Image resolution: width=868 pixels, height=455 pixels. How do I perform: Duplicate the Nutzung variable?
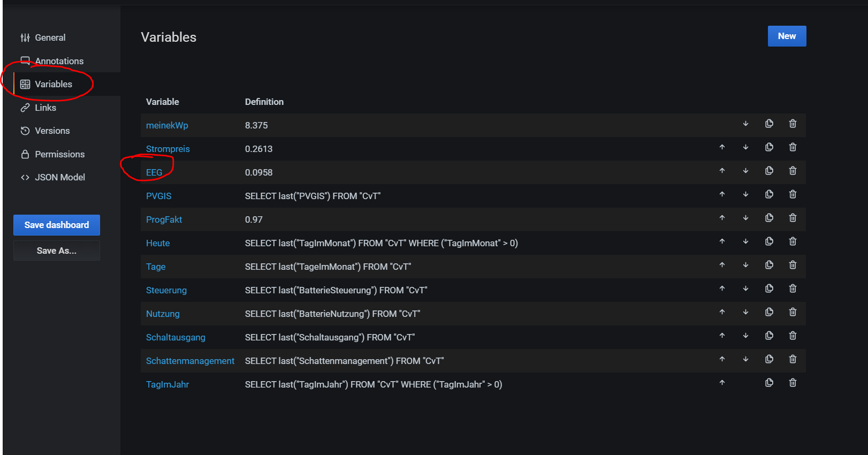pos(769,312)
